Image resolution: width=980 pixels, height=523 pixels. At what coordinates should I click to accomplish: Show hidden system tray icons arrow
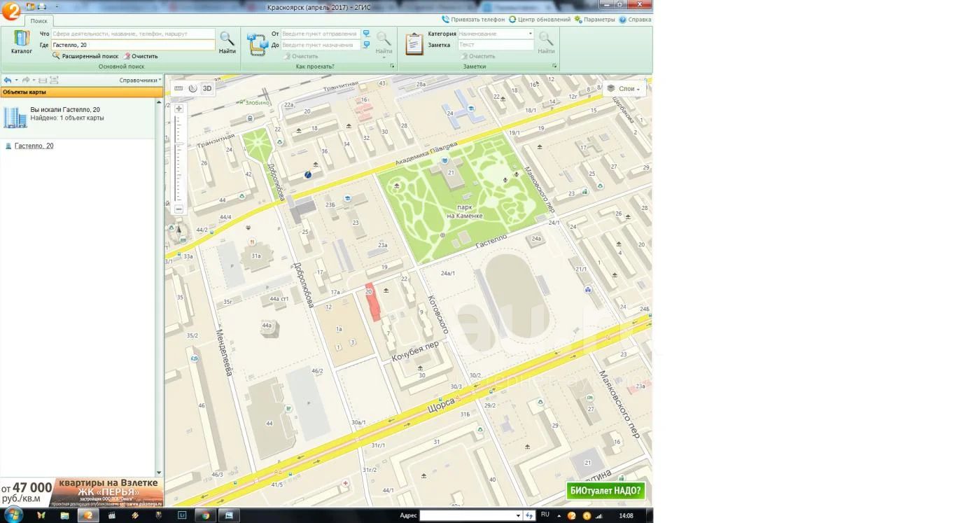pyautogui.click(x=560, y=515)
